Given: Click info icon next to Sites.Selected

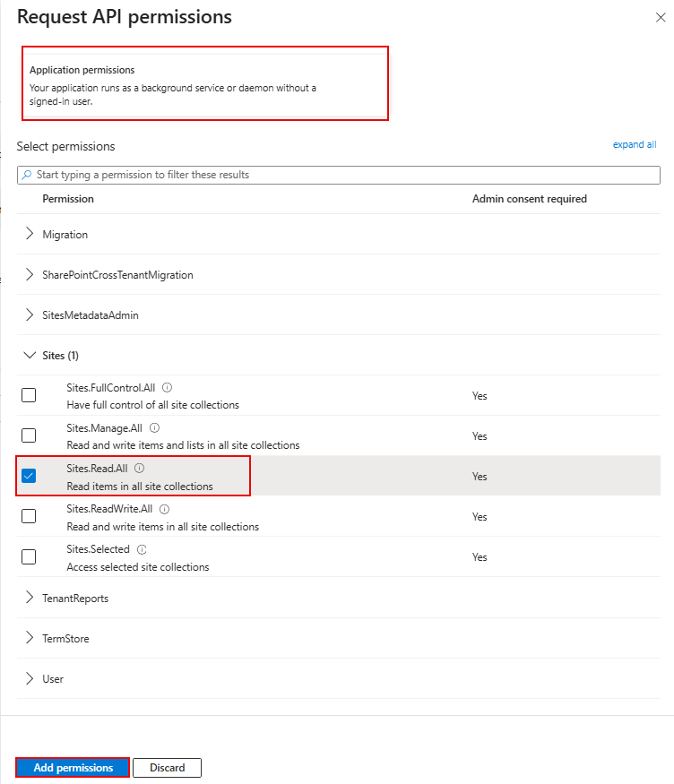Looking at the screenshot, I should pos(142,549).
